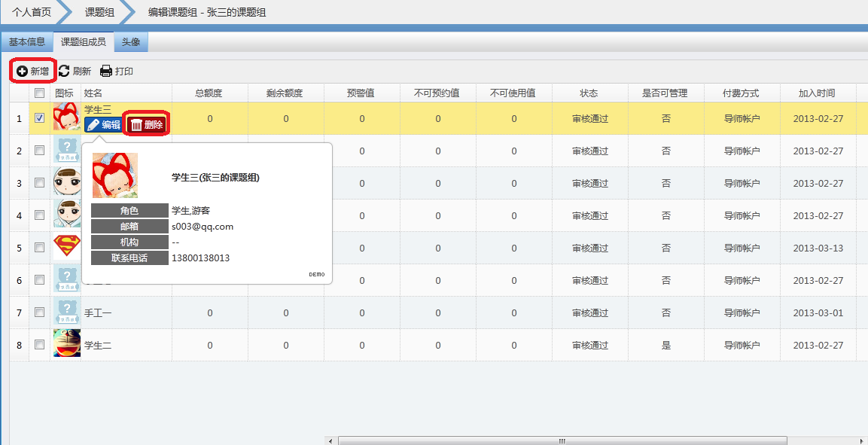The height and width of the screenshot is (445, 868).
Task: Uncheck the checkbox for row 1
Action: (x=40, y=118)
